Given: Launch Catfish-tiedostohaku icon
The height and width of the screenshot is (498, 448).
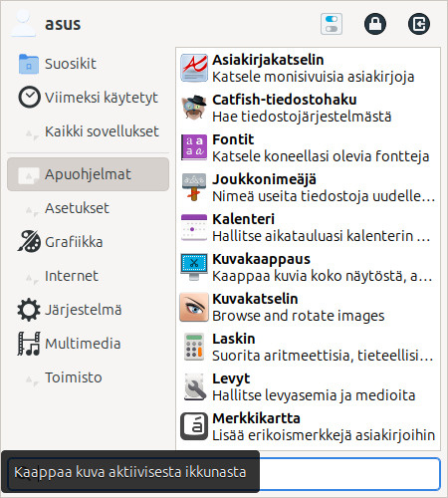Looking at the screenshot, I should tap(194, 108).
